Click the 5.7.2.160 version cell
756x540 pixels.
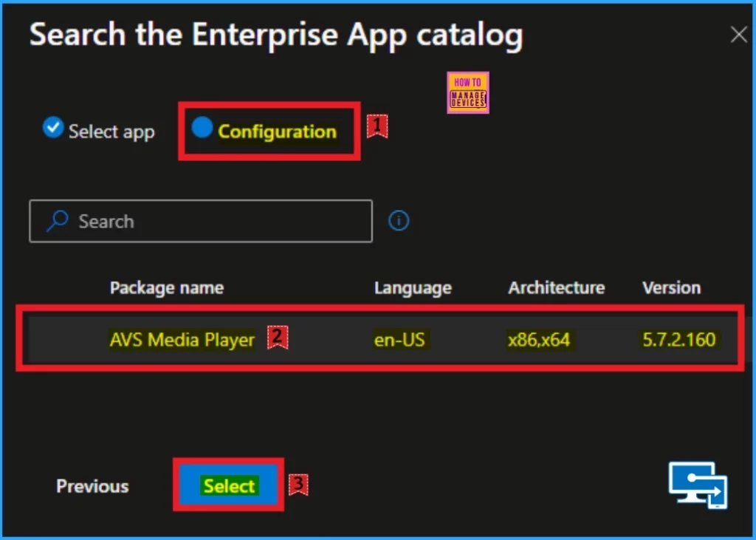coord(679,340)
